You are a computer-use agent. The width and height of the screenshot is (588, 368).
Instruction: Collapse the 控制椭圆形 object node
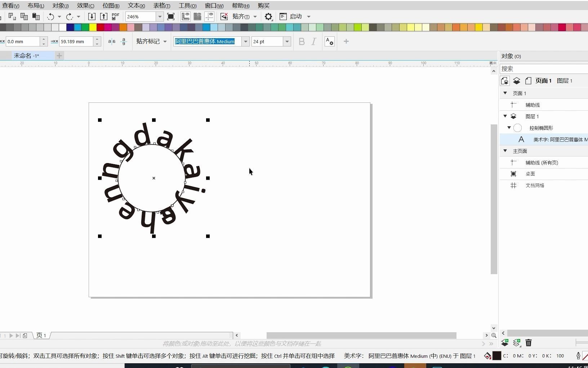pos(509,128)
